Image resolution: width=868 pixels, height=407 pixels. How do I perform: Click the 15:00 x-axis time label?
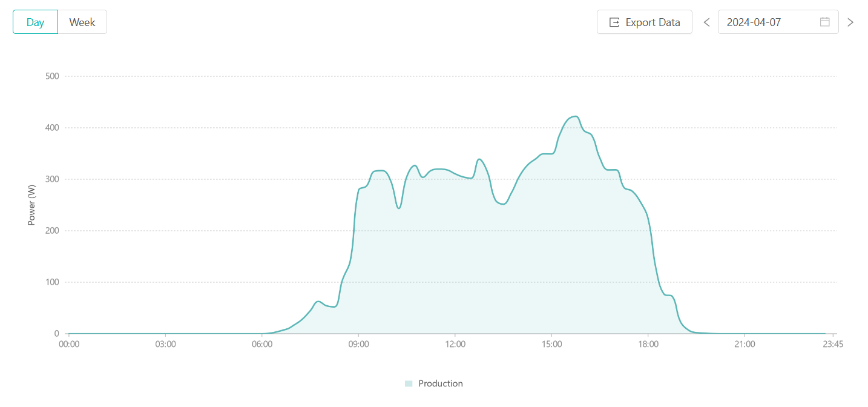pos(551,344)
